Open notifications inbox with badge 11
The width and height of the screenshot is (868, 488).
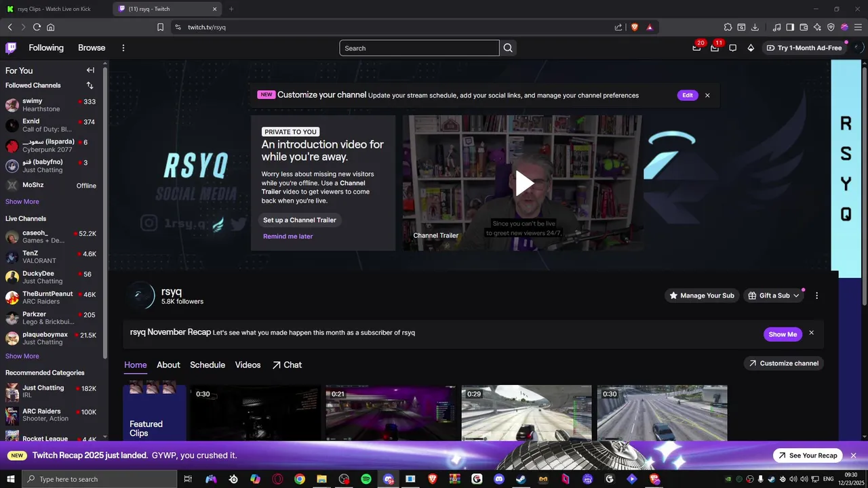pyautogui.click(x=715, y=48)
